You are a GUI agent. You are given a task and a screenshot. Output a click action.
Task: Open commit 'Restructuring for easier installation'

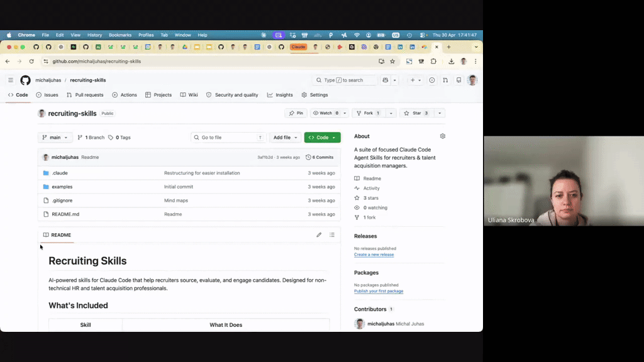202,173
